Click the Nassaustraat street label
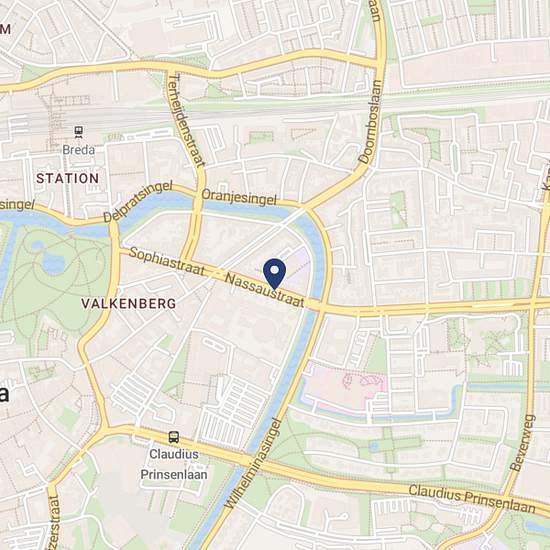 tap(264, 290)
